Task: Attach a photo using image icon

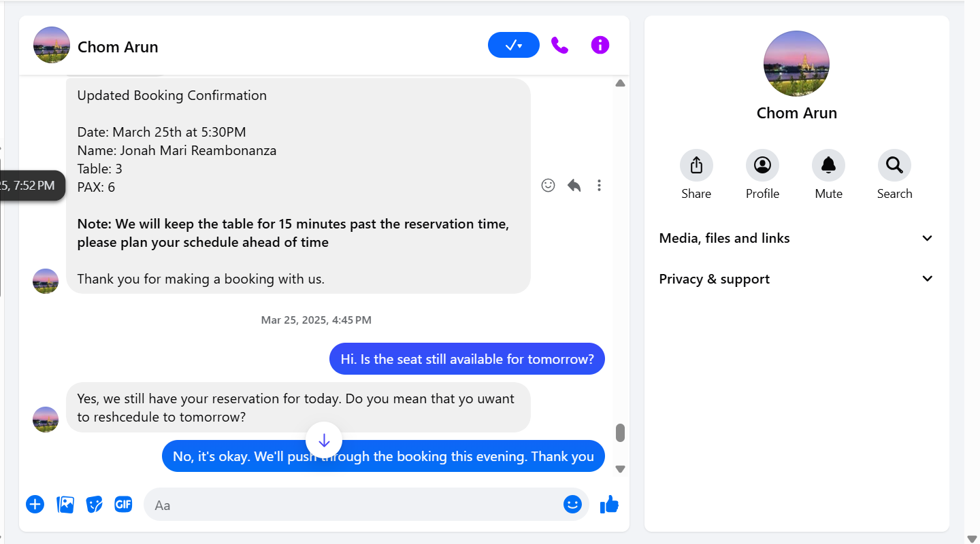Action: [65, 505]
